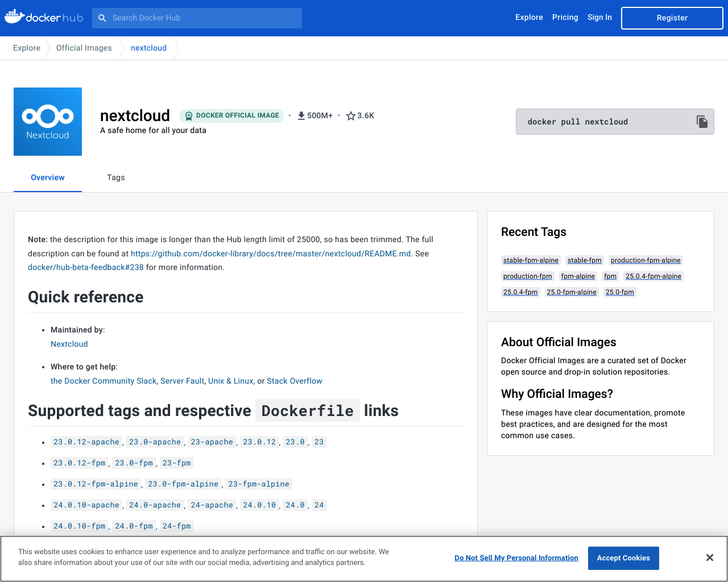728x582 pixels.
Task: Open the Pricing page
Action: click(565, 18)
